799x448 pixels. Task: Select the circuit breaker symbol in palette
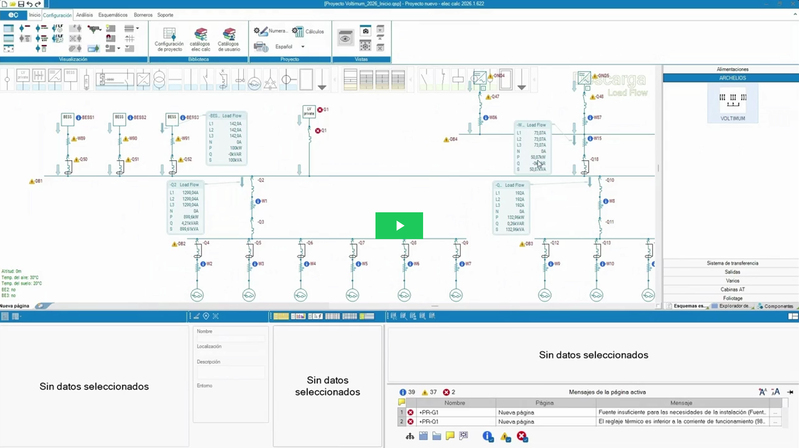pyautogui.click(x=223, y=80)
